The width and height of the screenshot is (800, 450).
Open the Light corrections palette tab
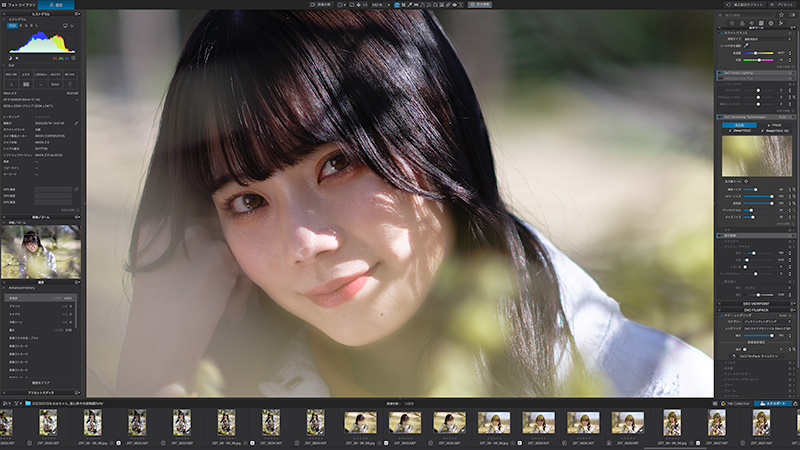[732, 23]
